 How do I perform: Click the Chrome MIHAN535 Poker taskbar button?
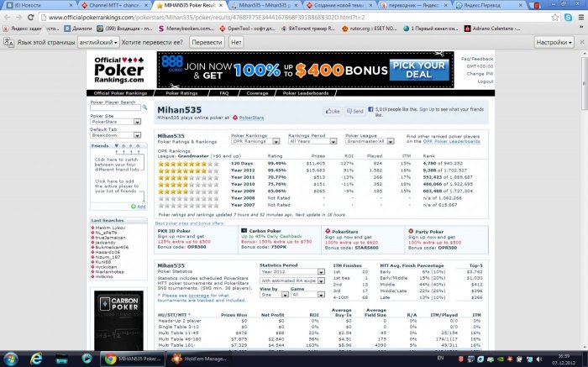[133, 359]
